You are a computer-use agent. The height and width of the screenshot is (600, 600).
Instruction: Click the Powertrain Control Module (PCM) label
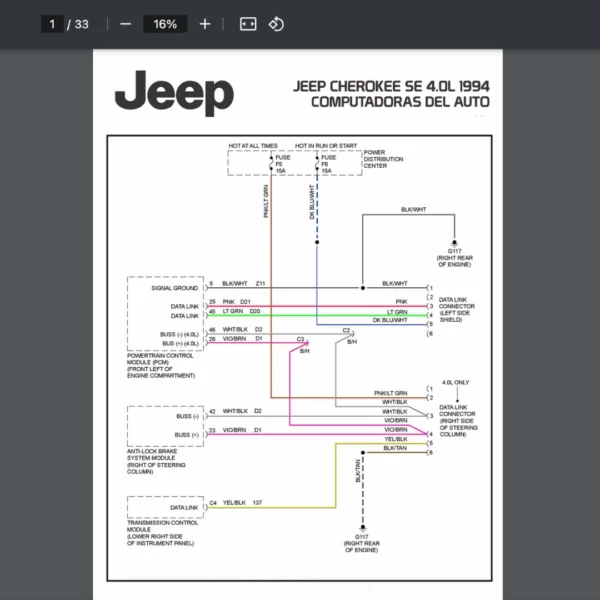pyautogui.click(x=161, y=365)
